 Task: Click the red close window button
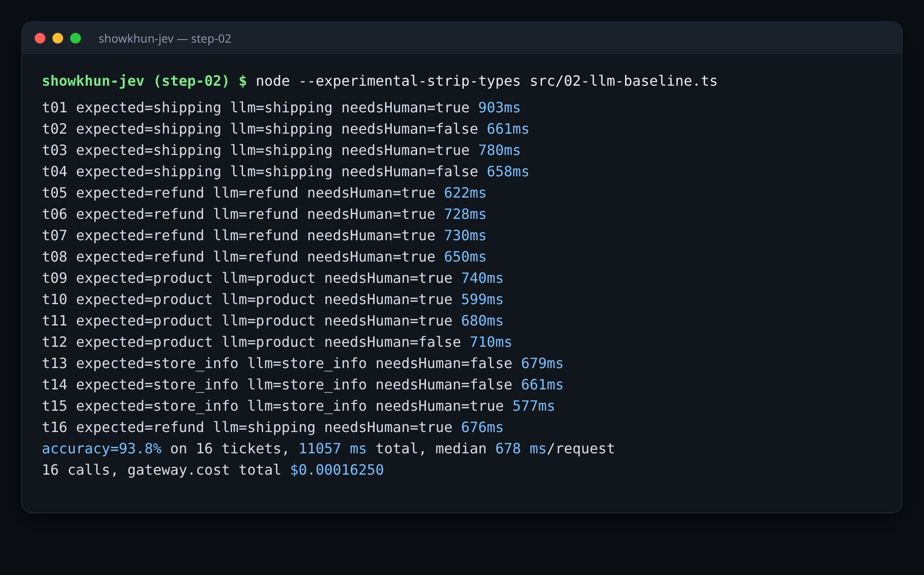click(40, 38)
